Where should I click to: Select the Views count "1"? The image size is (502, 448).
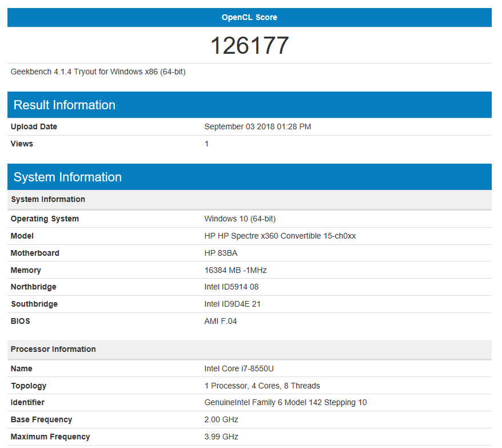pyautogui.click(x=206, y=144)
